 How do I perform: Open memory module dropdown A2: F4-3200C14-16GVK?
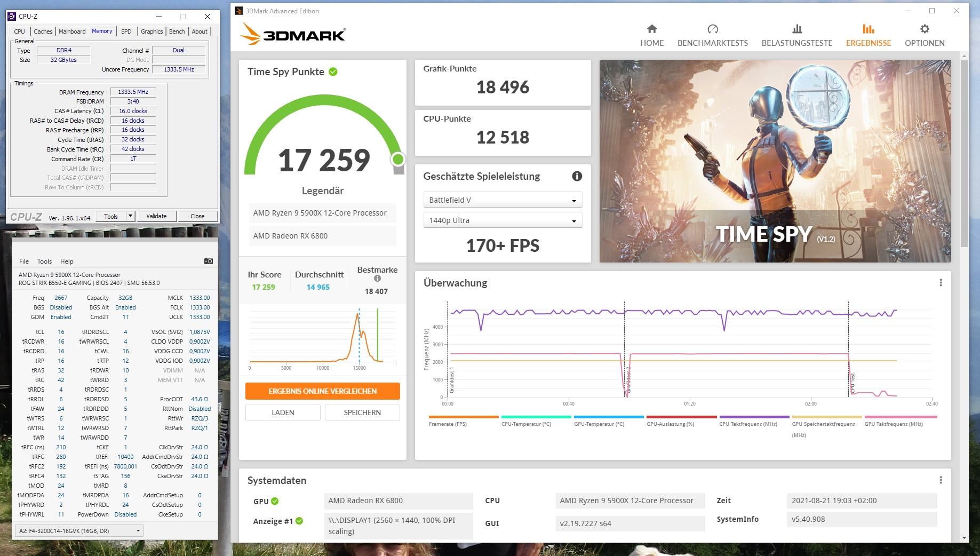point(79,531)
